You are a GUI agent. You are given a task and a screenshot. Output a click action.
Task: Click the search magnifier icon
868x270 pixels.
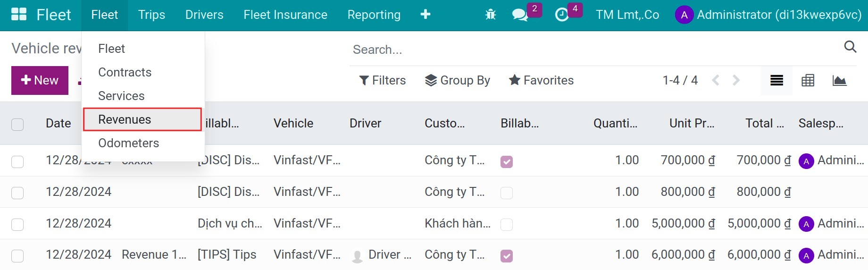[850, 47]
